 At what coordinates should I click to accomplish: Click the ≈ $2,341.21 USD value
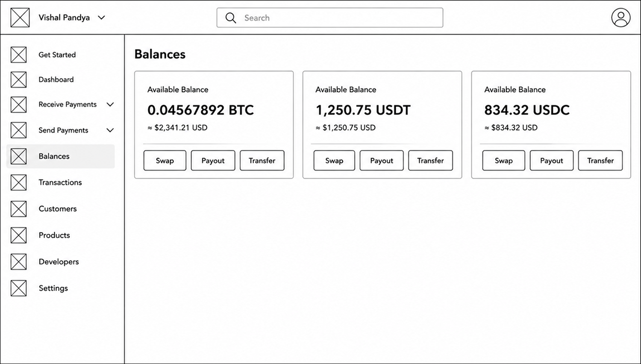tap(177, 128)
